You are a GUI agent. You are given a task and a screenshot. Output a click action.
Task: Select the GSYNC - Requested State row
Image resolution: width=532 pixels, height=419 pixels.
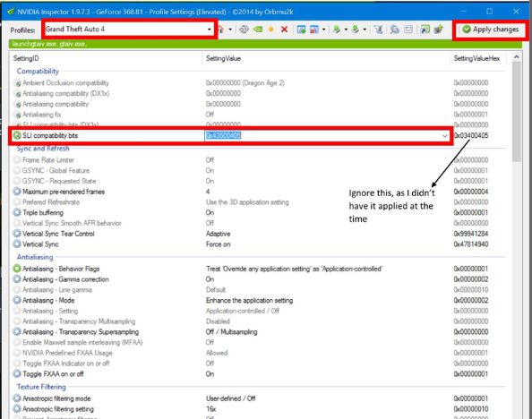coord(258,181)
